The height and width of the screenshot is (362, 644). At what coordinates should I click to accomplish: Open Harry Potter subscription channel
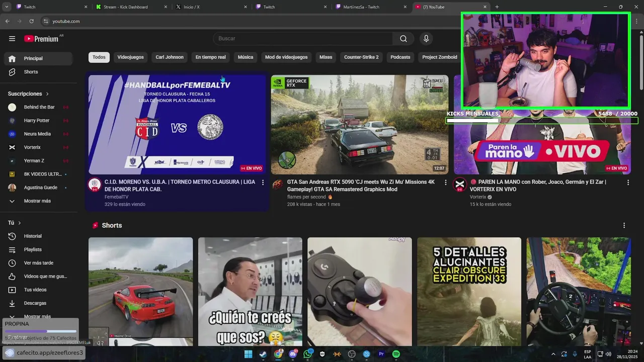[x=38, y=121]
